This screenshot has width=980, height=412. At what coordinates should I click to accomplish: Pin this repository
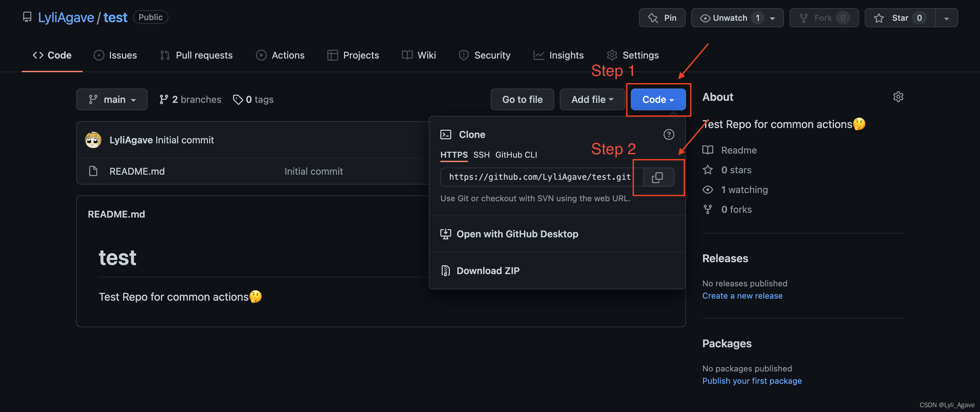pos(662,18)
